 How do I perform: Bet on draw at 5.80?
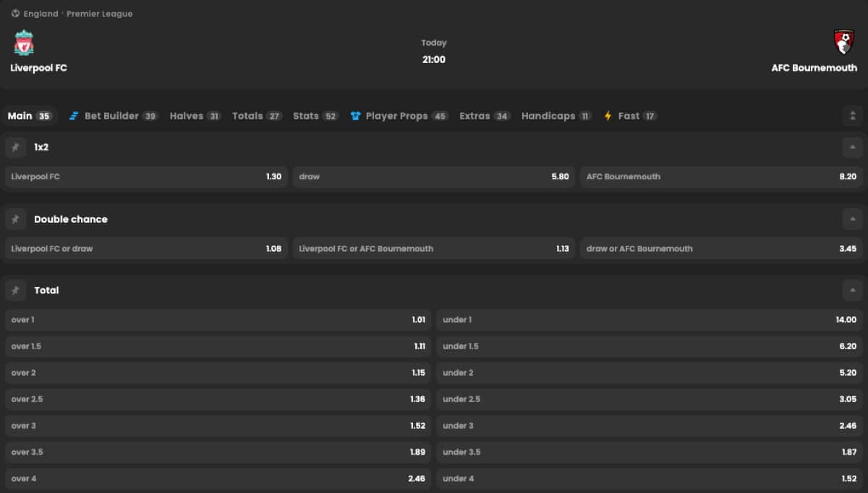coord(434,176)
